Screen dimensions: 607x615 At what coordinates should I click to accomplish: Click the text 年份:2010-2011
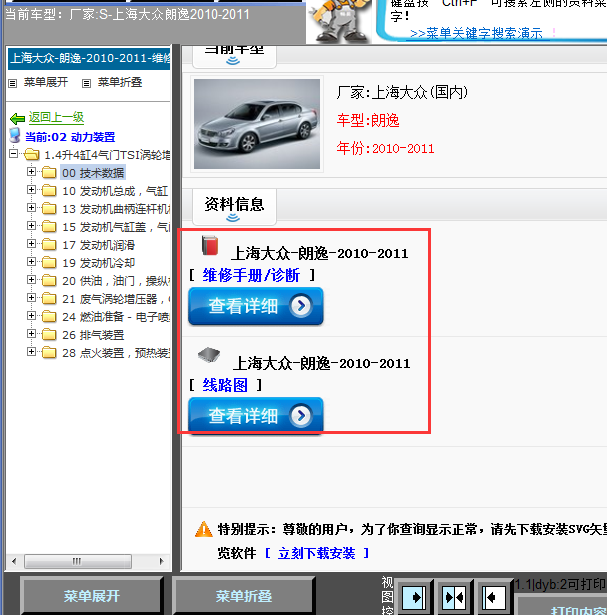(385, 148)
